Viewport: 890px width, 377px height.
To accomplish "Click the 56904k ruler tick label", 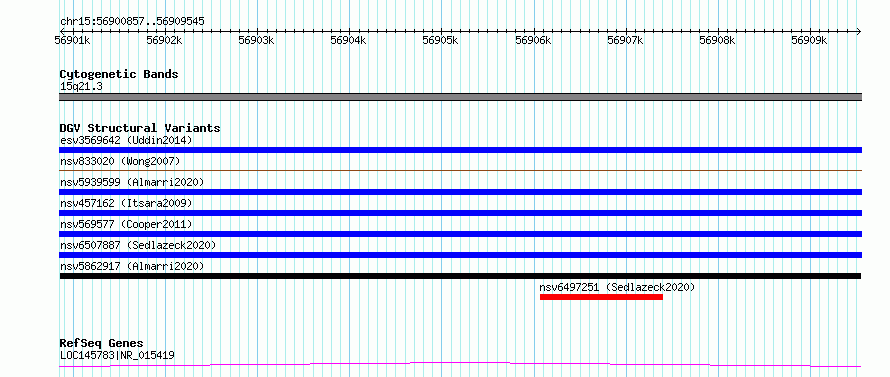I will pyautogui.click(x=349, y=40).
